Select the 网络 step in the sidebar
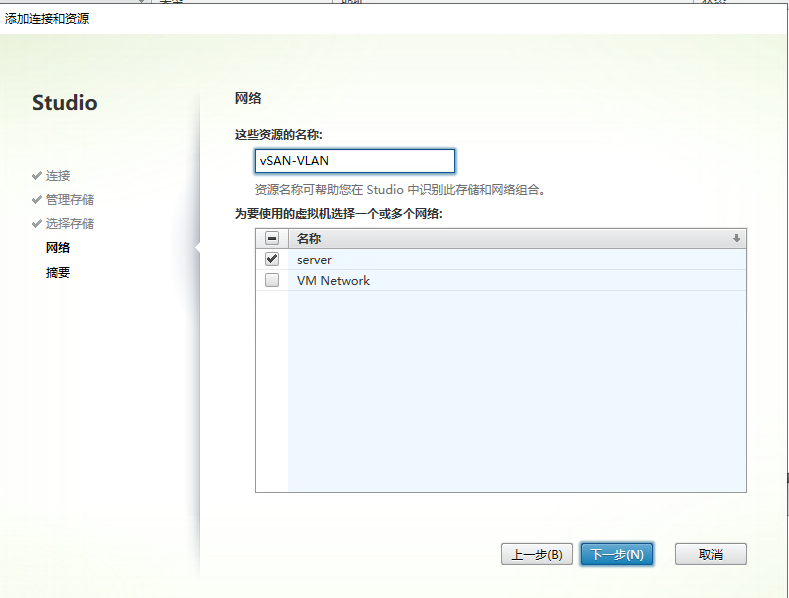 pos(58,248)
